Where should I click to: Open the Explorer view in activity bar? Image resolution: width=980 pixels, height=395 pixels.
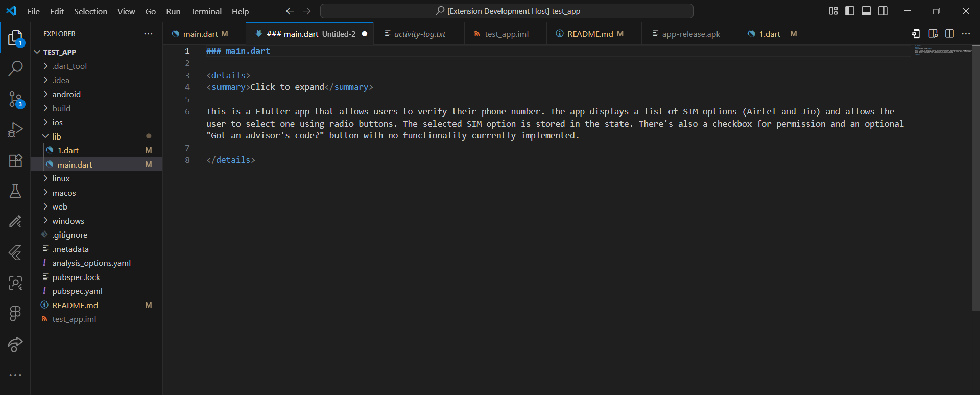pyautogui.click(x=15, y=38)
